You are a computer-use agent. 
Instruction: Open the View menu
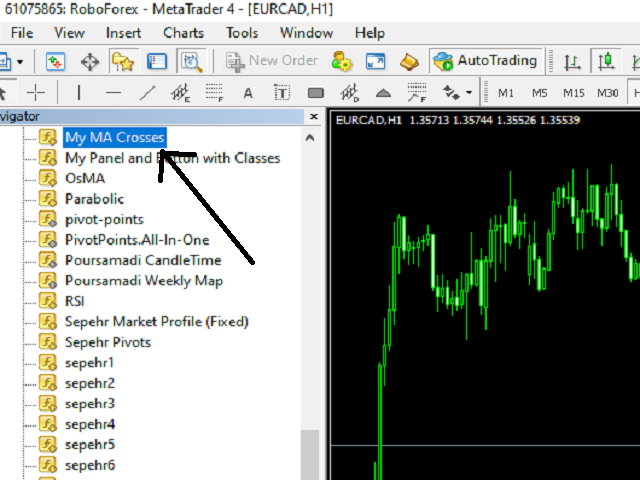click(69, 33)
